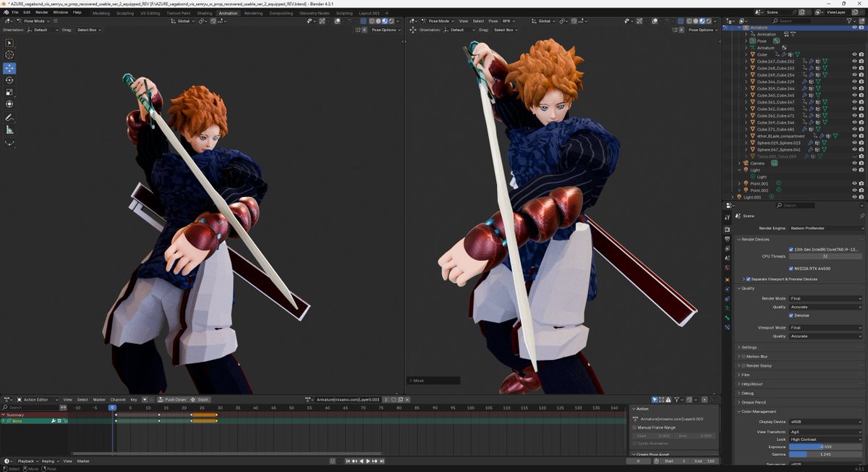Select the Breakdowner pose tool icon
868x472 pixels.
tap(9, 143)
